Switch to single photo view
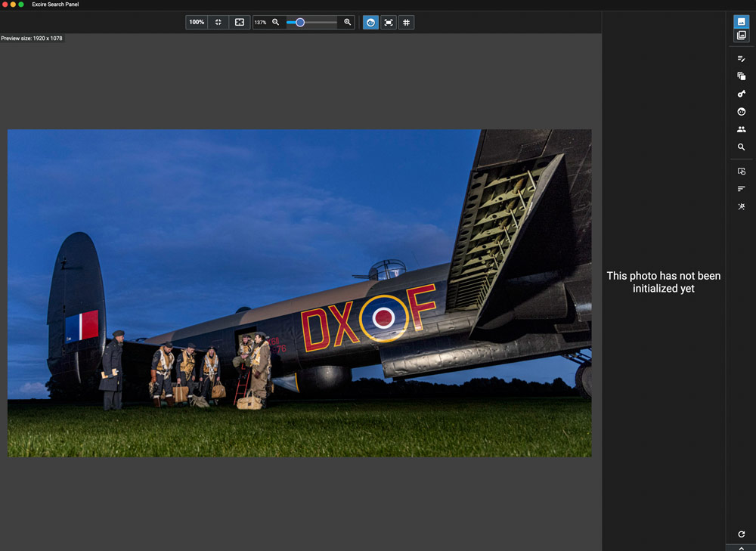The height and width of the screenshot is (551, 756). tap(741, 22)
